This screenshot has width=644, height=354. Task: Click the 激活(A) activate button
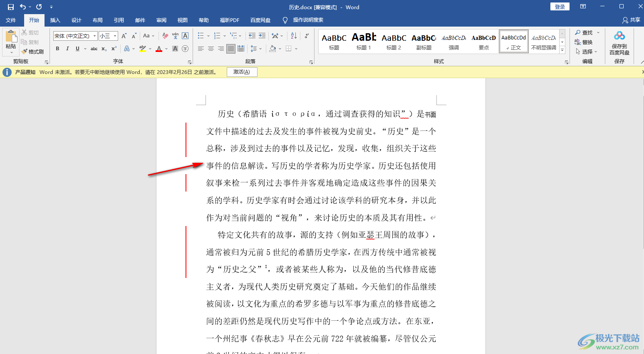[x=242, y=72]
